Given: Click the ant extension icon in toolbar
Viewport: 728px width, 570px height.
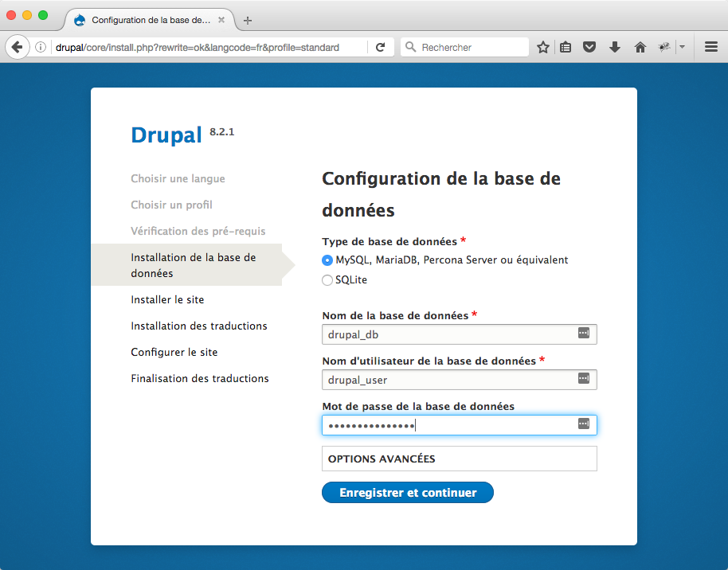Looking at the screenshot, I should [x=664, y=47].
